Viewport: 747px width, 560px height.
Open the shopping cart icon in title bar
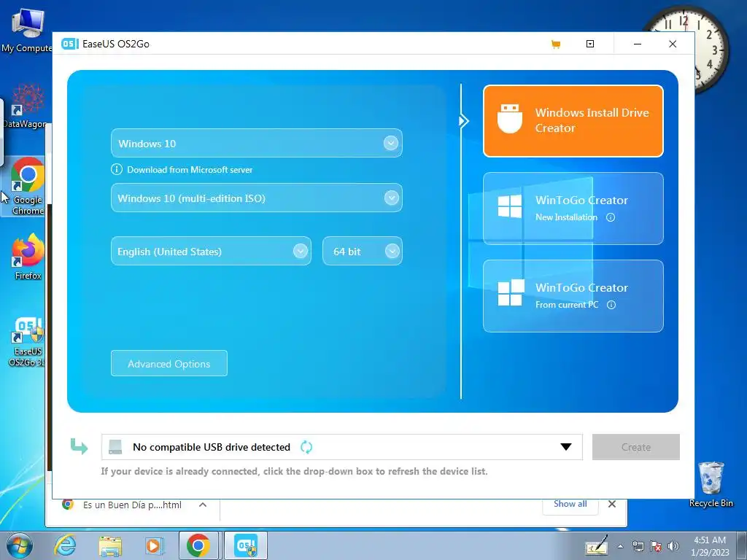coord(555,44)
